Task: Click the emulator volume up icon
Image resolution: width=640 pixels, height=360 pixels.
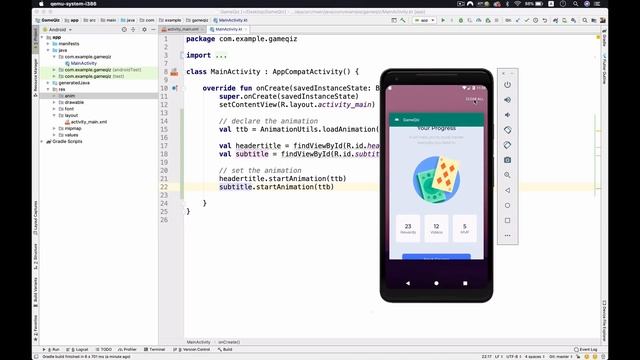Action: pos(507,100)
